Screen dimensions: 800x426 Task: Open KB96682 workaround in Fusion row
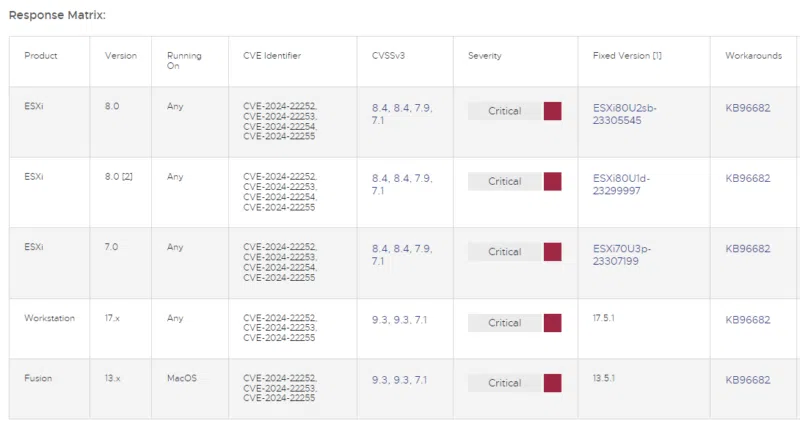click(x=747, y=380)
